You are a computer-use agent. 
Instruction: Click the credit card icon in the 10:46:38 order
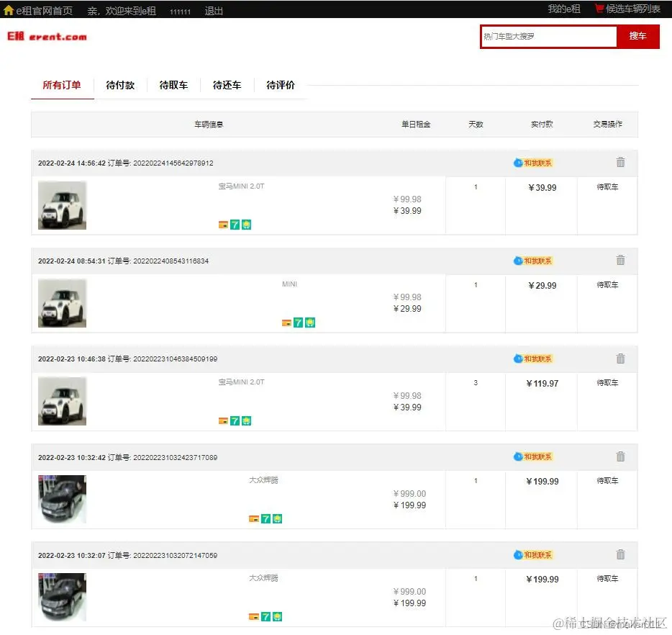223,421
